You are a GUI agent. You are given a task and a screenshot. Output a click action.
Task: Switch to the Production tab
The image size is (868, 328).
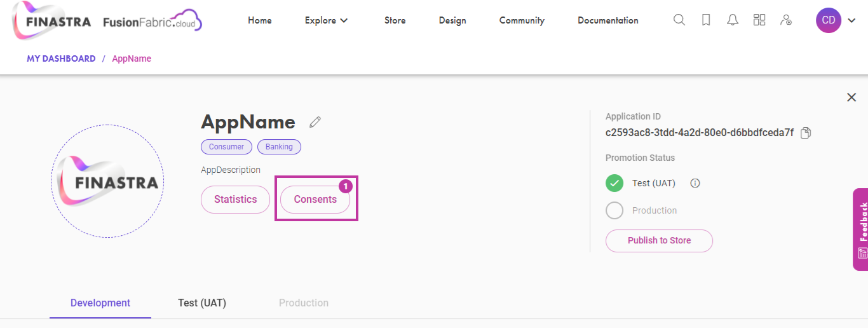point(304,303)
